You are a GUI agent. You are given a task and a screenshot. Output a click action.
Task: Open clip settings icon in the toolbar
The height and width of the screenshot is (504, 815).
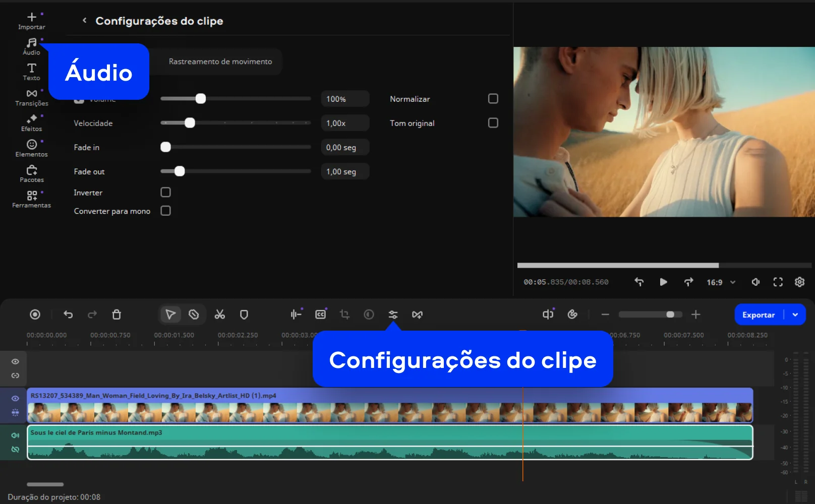click(393, 314)
